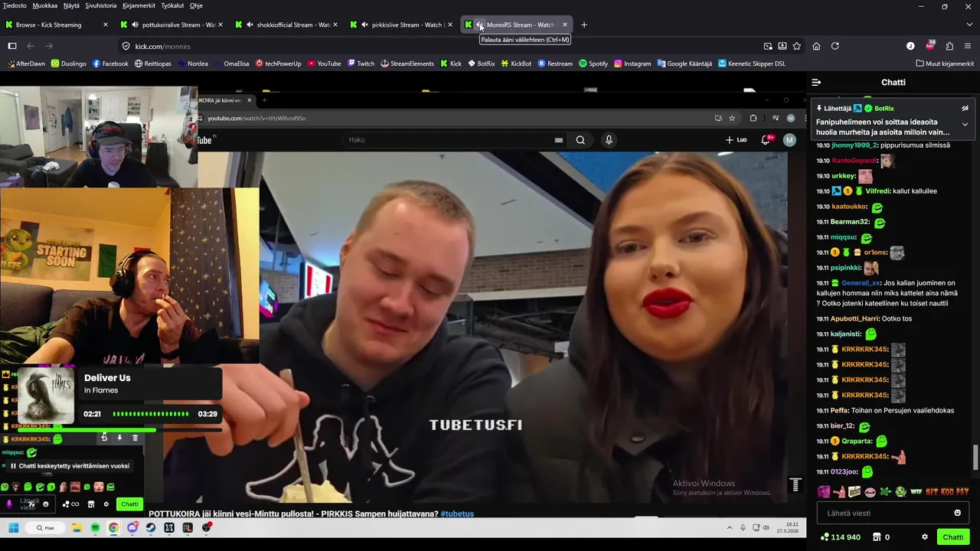Open the StreamElements bookmark
This screenshot has height=551, width=980.
click(407, 64)
